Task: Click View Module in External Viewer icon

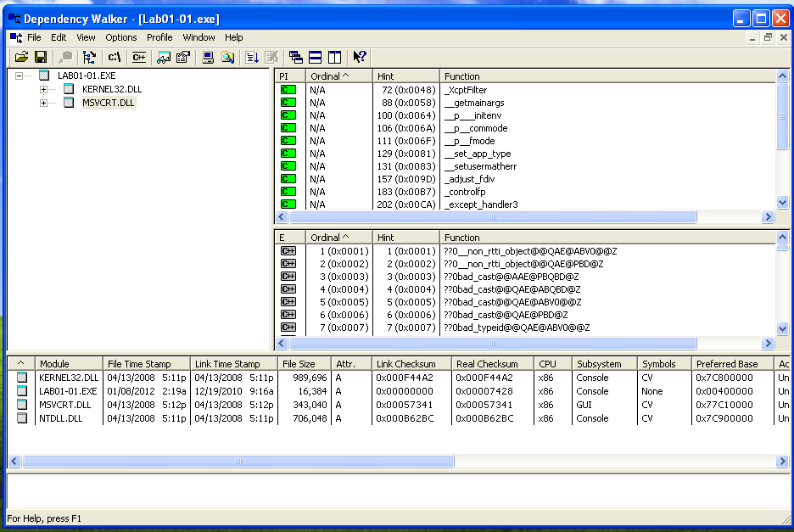Action: (163, 57)
